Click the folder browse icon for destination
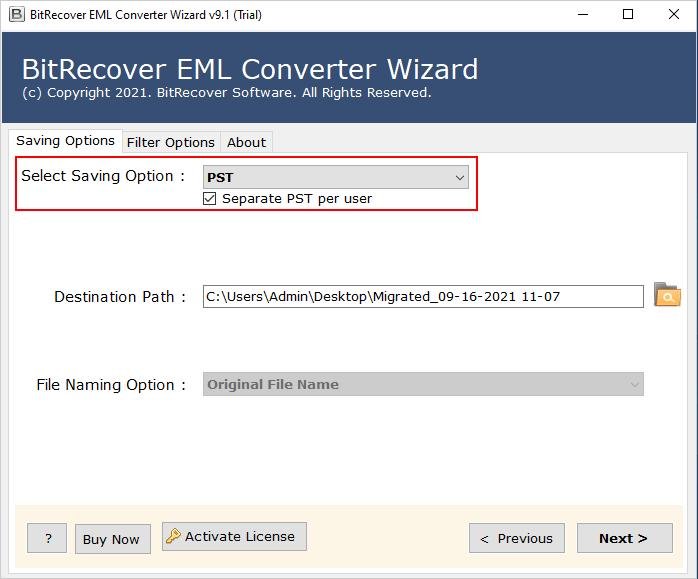 [667, 295]
